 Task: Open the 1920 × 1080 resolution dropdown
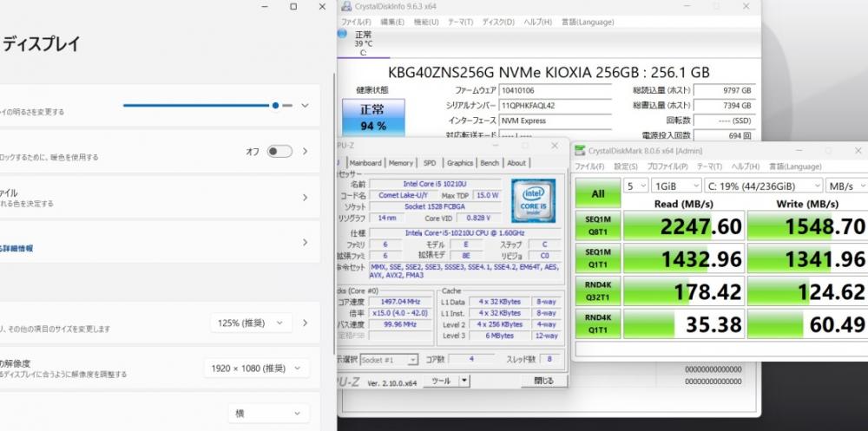(x=256, y=368)
